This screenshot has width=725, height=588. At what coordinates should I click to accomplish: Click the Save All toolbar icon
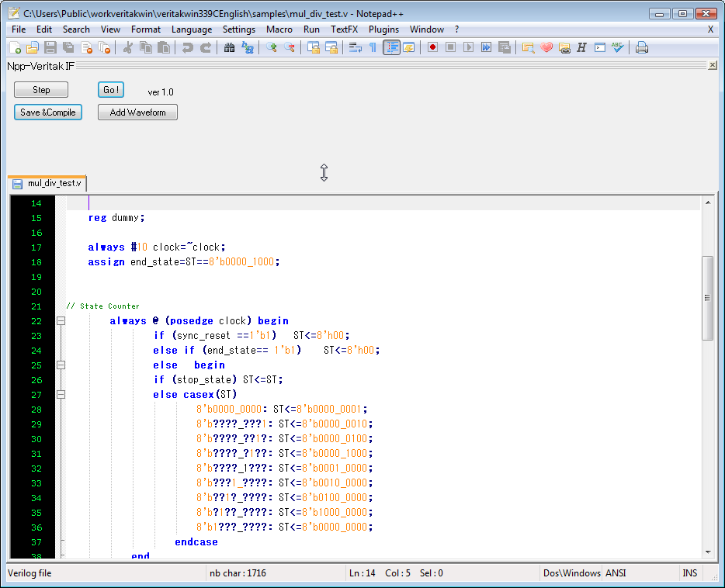click(x=68, y=47)
